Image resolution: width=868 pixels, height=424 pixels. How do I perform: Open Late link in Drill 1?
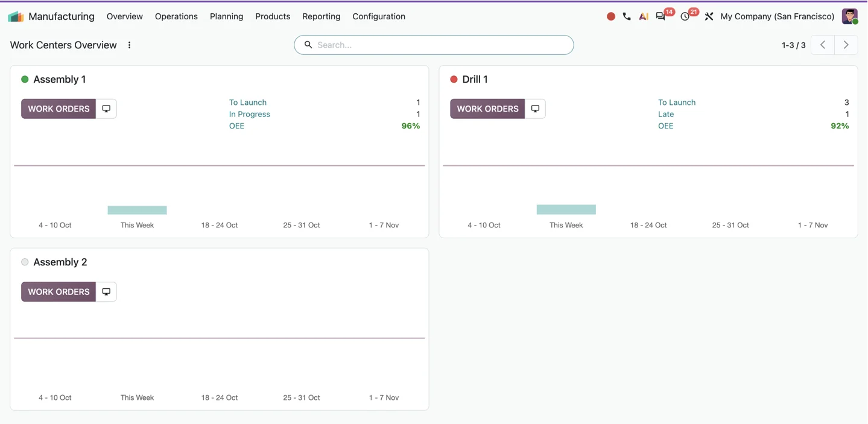666,114
